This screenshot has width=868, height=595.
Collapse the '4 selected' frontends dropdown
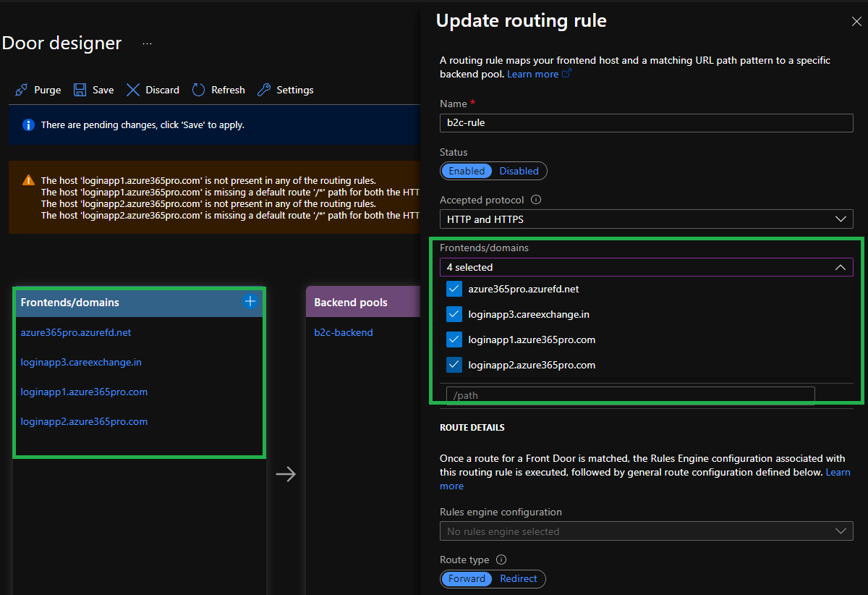(x=647, y=267)
